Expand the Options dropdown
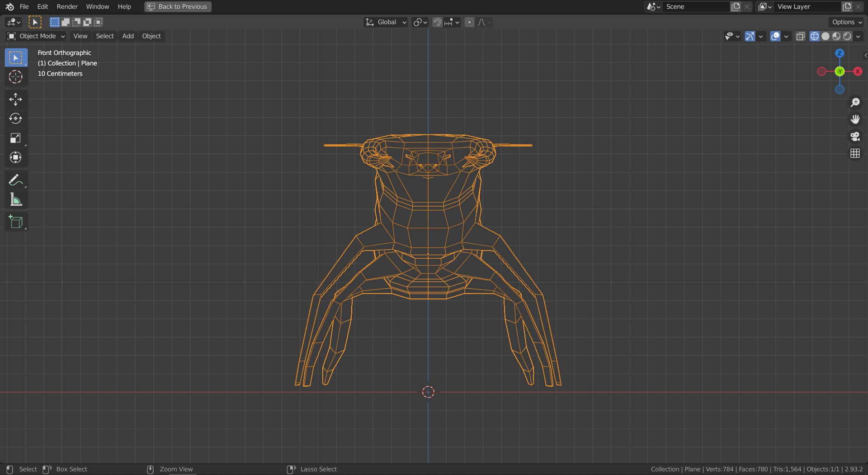868x475 pixels. (x=847, y=22)
